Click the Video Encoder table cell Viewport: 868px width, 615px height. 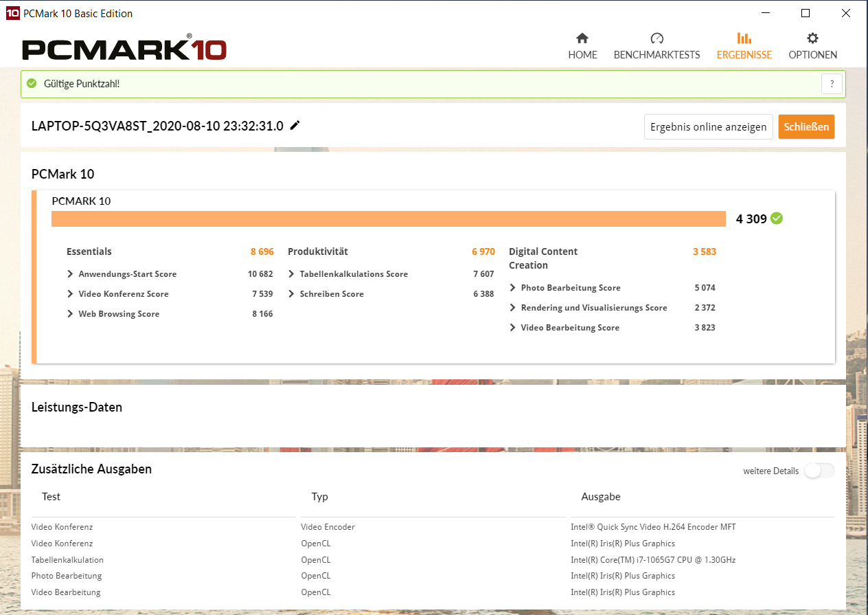coord(328,527)
